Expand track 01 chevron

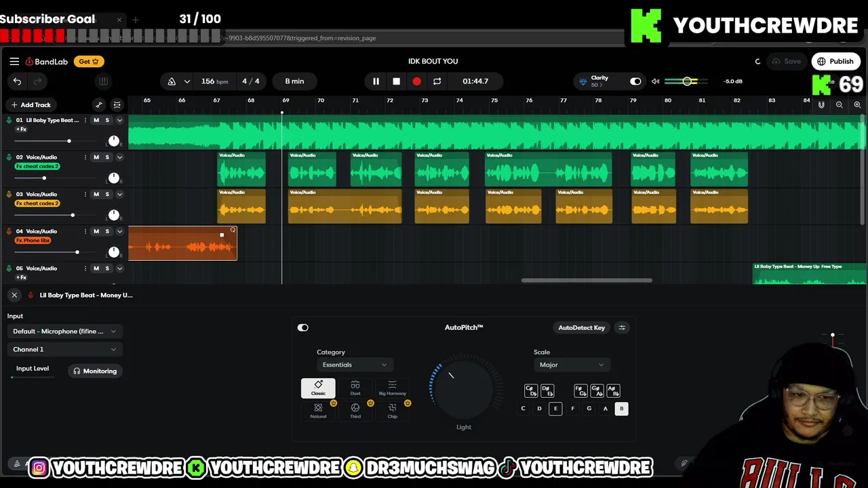[x=119, y=120]
